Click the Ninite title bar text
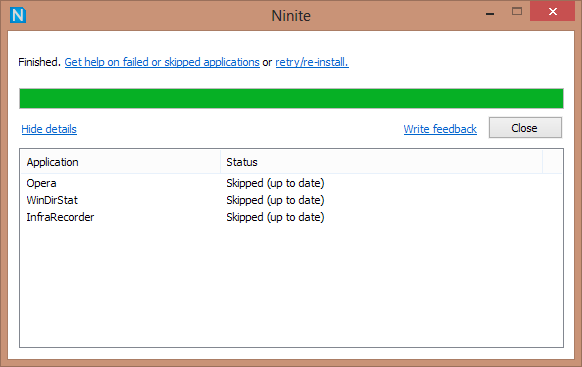 (x=291, y=16)
